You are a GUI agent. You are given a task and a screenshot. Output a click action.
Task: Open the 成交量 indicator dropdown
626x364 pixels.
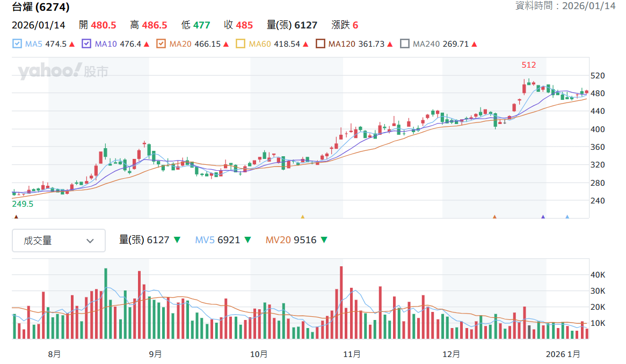point(59,241)
